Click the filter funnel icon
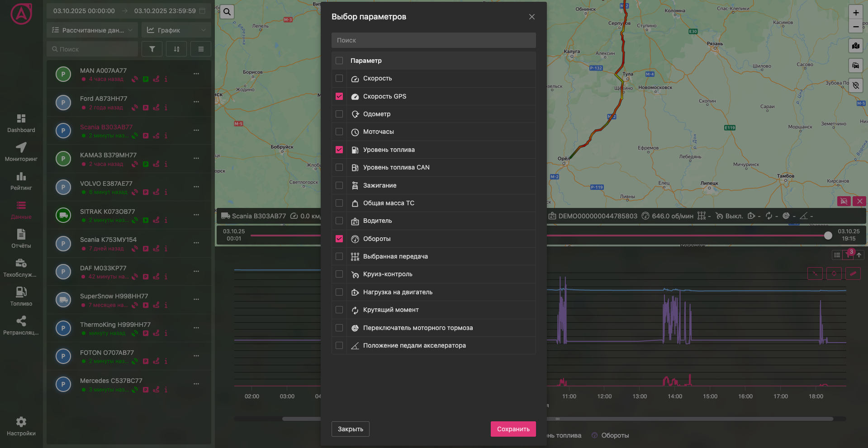Viewport: 868px width, 448px height. [152, 49]
